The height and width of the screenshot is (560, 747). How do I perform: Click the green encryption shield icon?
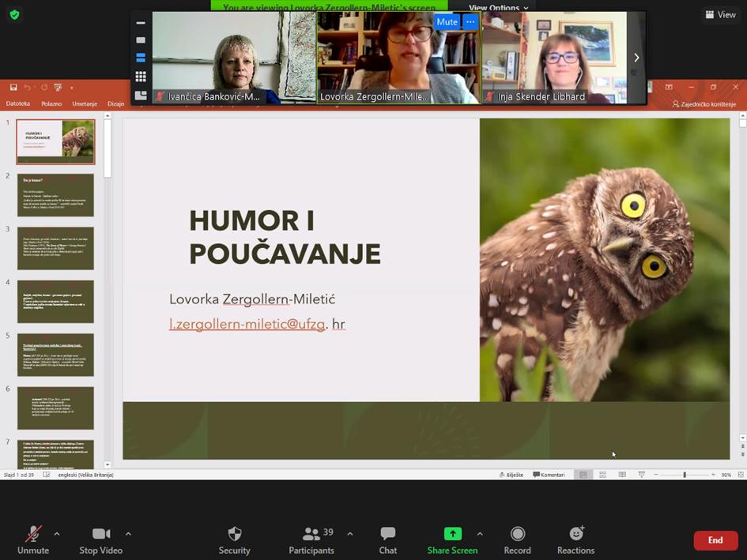click(15, 15)
